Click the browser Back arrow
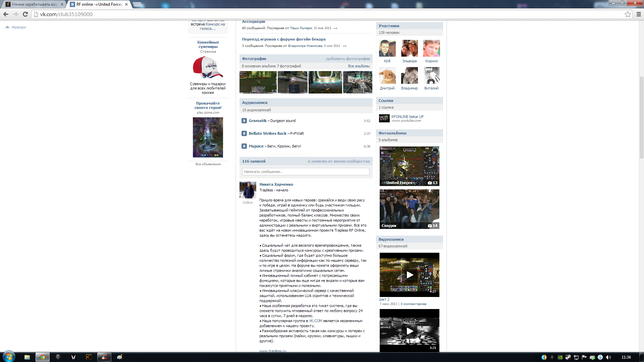The height and width of the screenshot is (362, 644). (x=6, y=14)
